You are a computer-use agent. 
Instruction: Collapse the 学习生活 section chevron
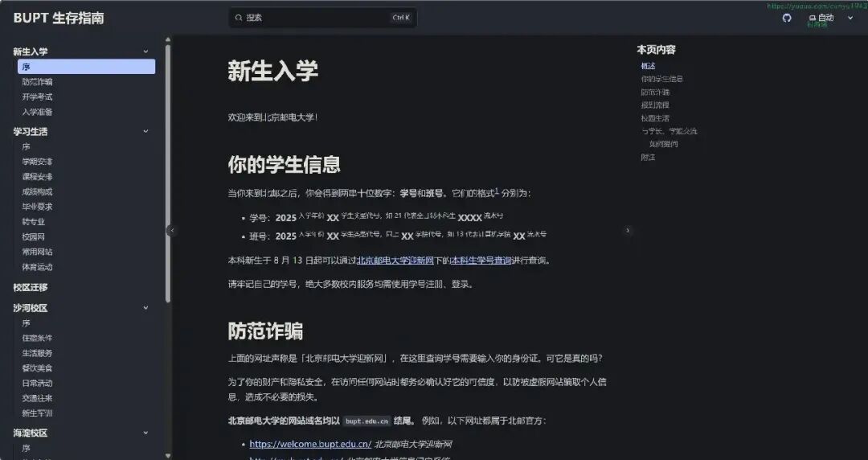click(x=145, y=131)
